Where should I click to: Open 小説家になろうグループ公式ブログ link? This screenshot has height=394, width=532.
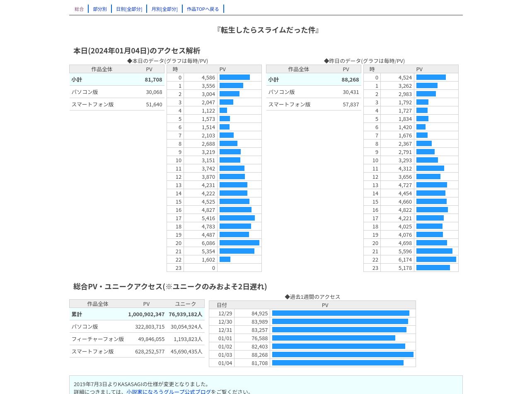click(169, 392)
